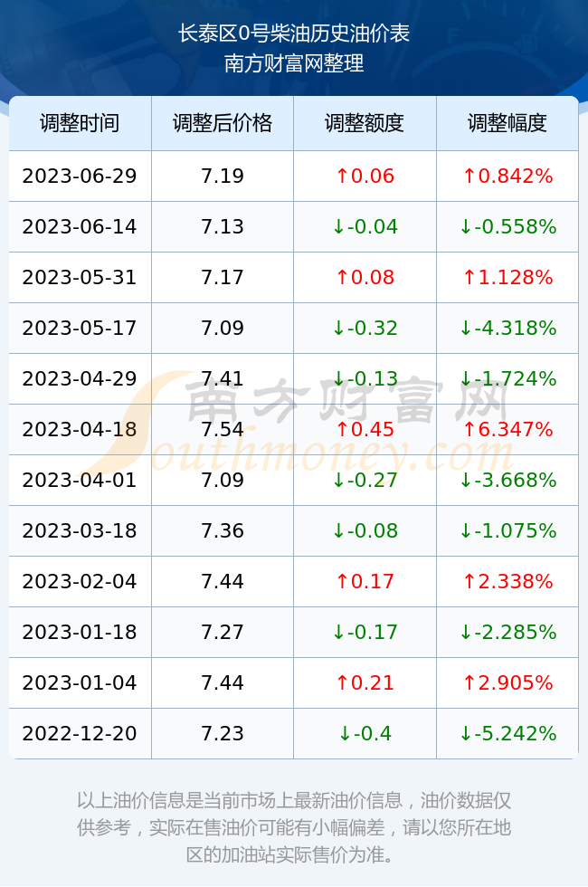This screenshot has width=588, height=887.
Task: Click the red ↑2.905% percentage cell
Action: 507,682
